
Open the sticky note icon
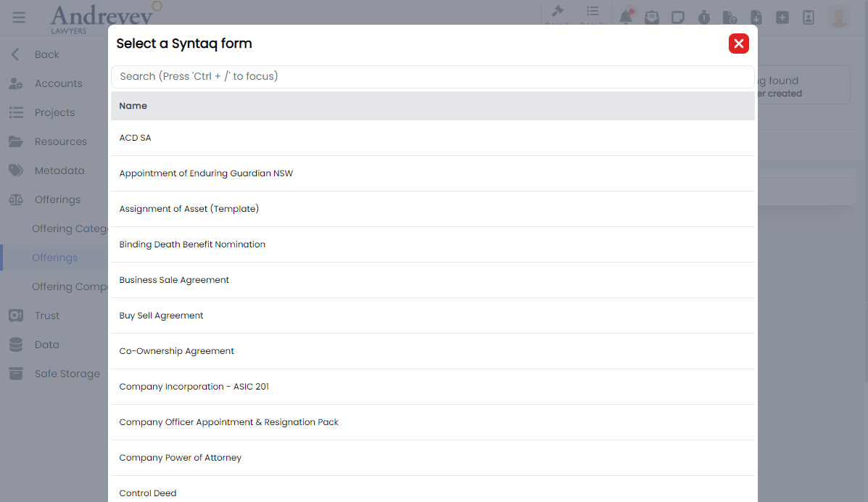click(678, 17)
